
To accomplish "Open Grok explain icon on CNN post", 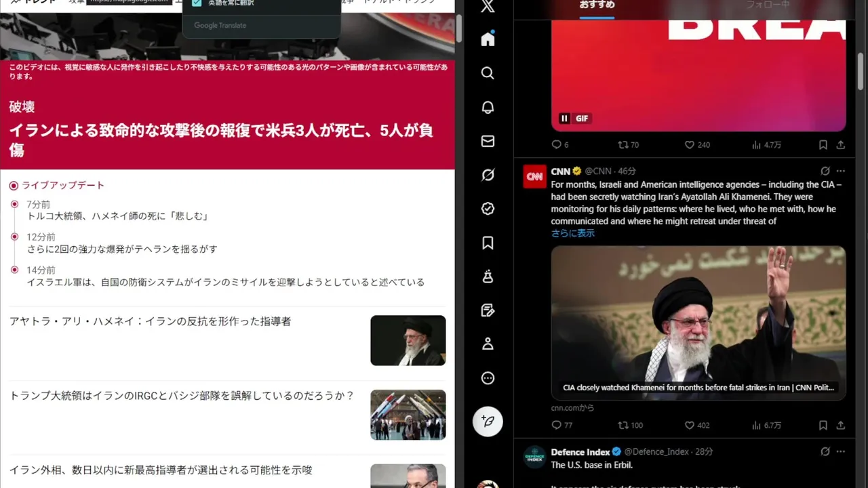I will click(x=825, y=171).
